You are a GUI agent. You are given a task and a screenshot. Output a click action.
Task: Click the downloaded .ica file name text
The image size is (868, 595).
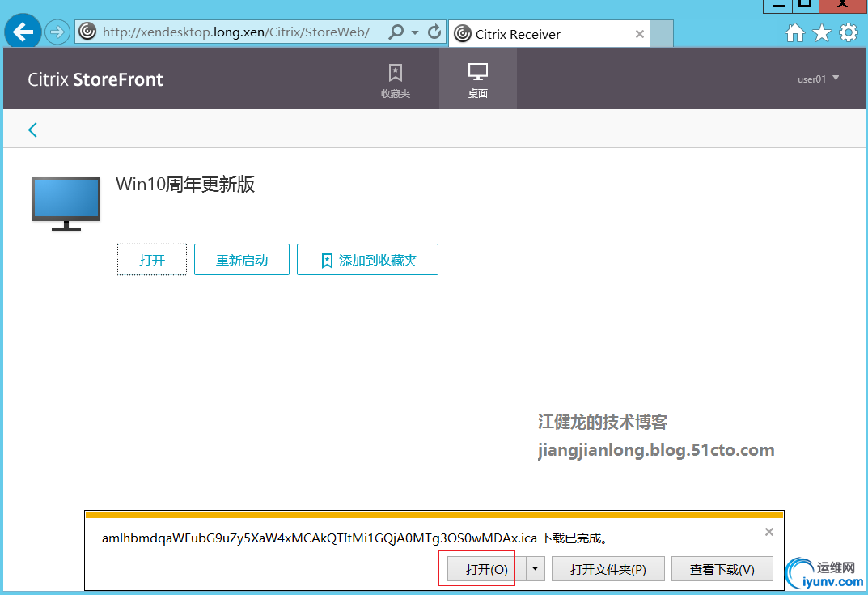point(320,538)
